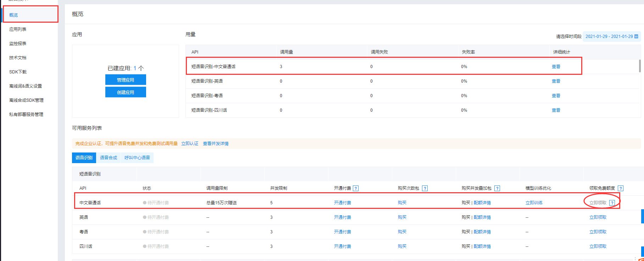Open 配额详情 in 粤语 row

pyautogui.click(x=482, y=232)
